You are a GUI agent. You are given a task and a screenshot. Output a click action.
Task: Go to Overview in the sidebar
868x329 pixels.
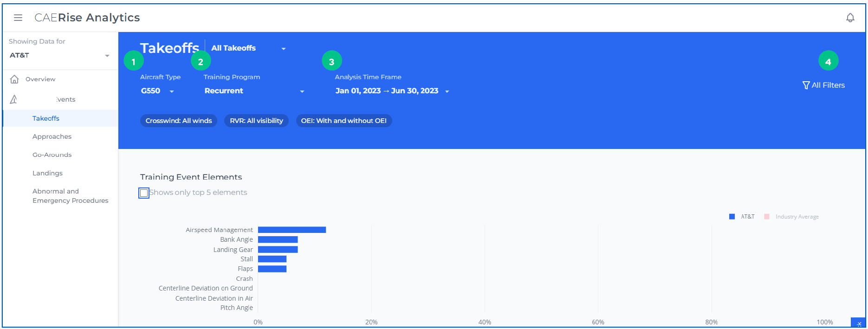[x=40, y=79]
